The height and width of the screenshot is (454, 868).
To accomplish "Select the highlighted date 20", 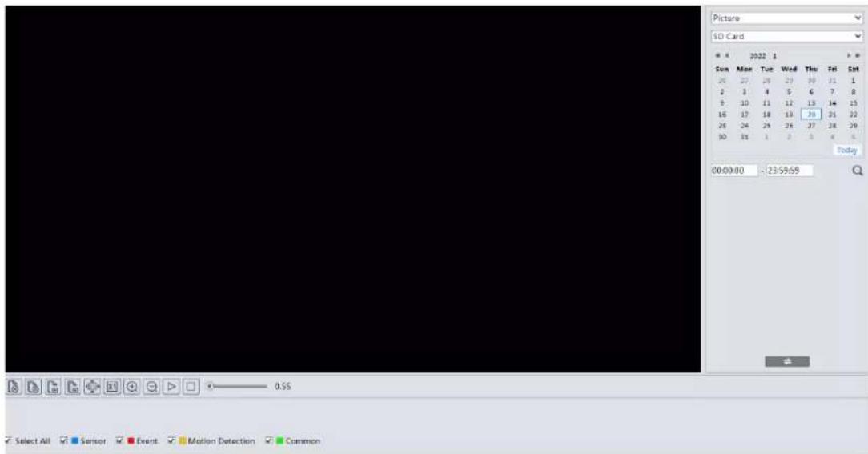I will (x=811, y=115).
